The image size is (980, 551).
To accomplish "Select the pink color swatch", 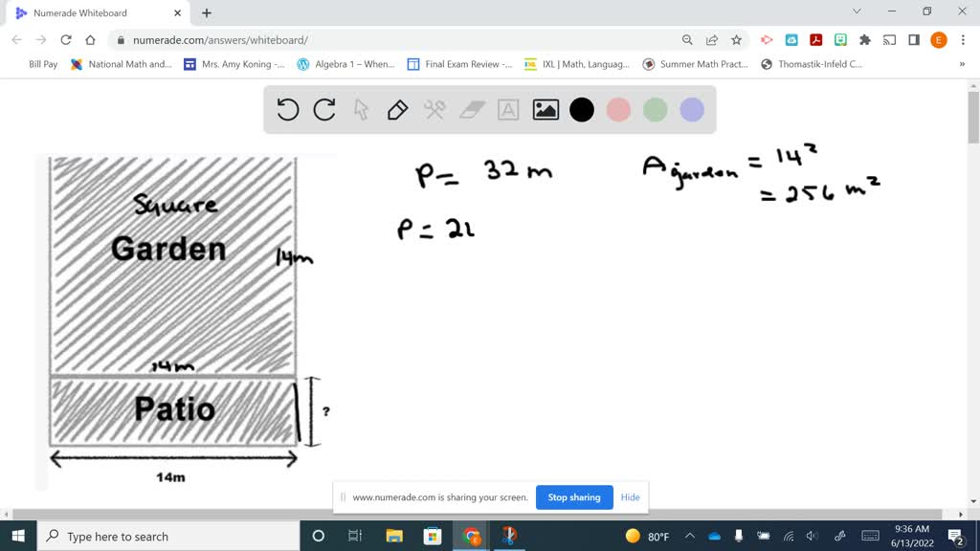I will pyautogui.click(x=618, y=109).
